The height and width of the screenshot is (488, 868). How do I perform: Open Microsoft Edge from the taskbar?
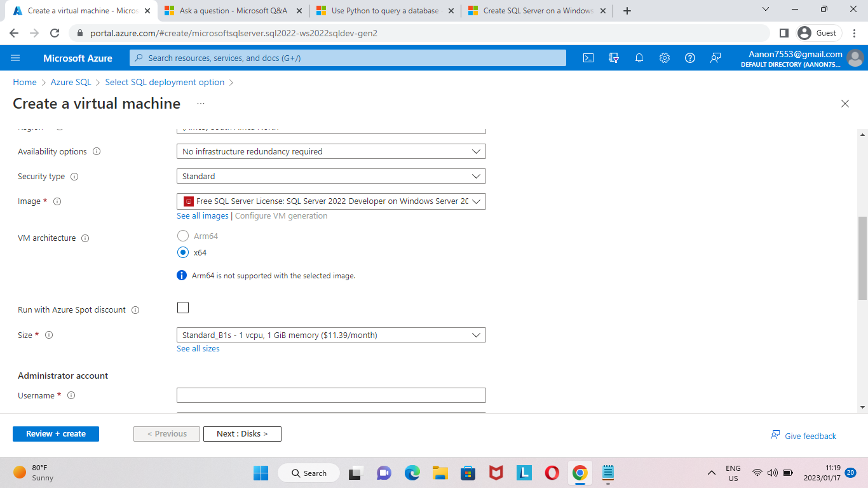pyautogui.click(x=412, y=473)
